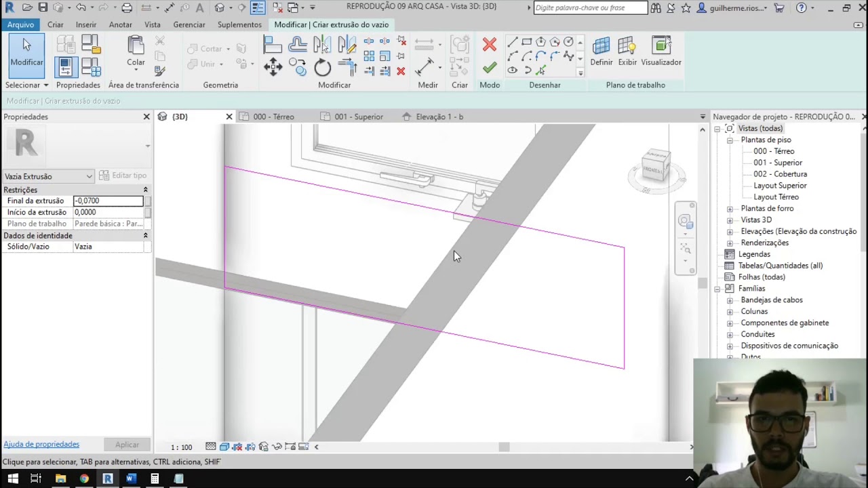This screenshot has width=868, height=488.
Task: Toggle temporary hide/isolate icon in view bar
Action: click(277, 447)
